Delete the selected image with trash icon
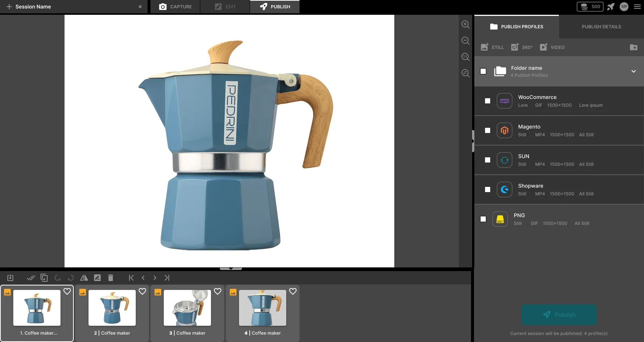Screen dimensions: 644x342 click(x=111, y=278)
